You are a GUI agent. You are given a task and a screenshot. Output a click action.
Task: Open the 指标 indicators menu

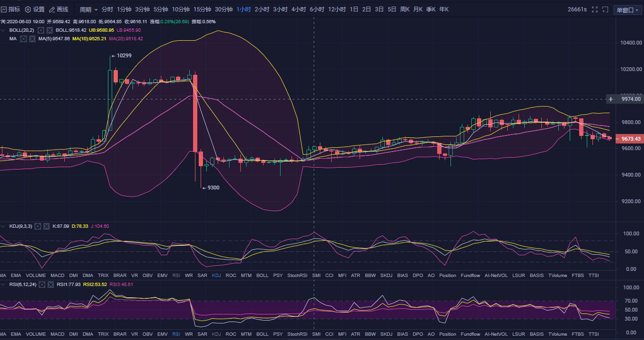point(10,9)
